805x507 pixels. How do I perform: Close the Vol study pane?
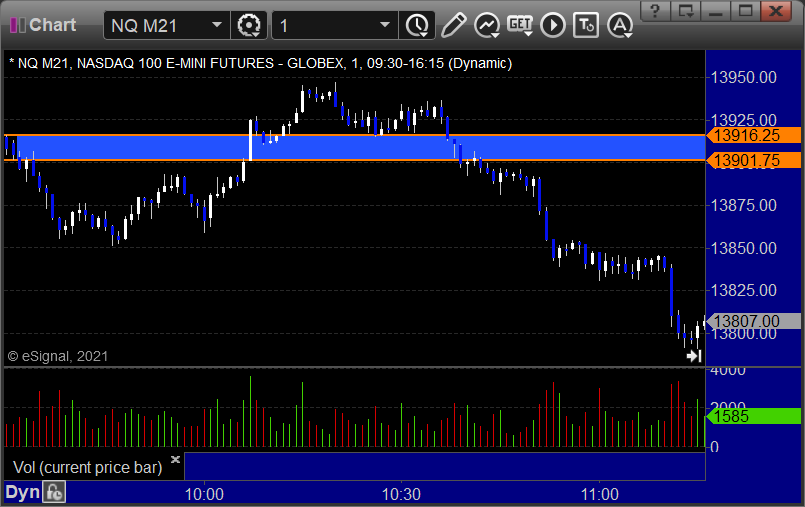click(175, 459)
